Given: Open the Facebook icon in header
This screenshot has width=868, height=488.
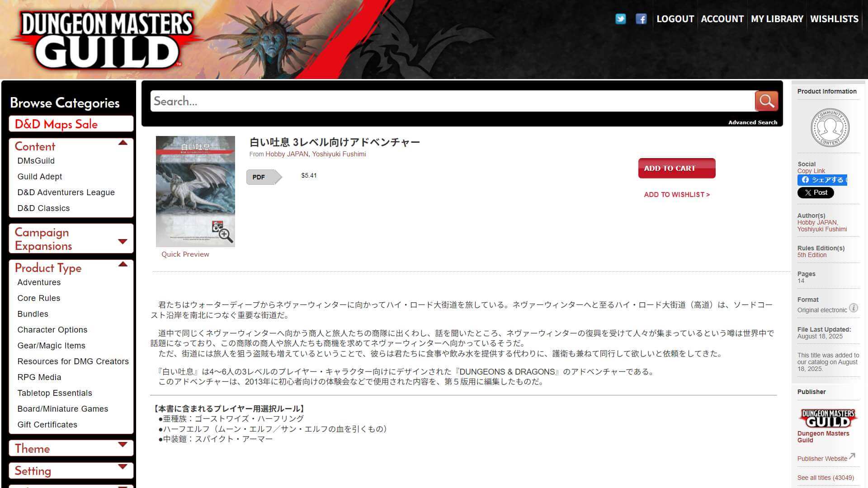Looking at the screenshot, I should tap(641, 19).
